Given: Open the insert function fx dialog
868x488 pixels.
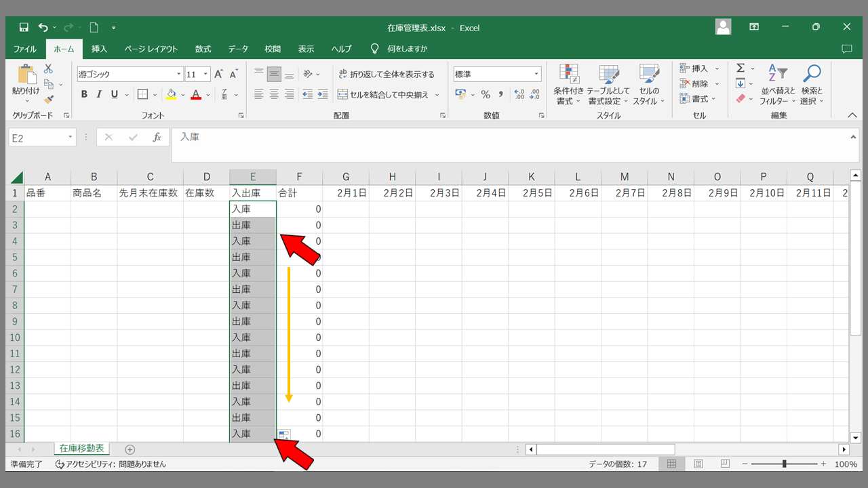Looking at the screenshot, I should pos(157,138).
